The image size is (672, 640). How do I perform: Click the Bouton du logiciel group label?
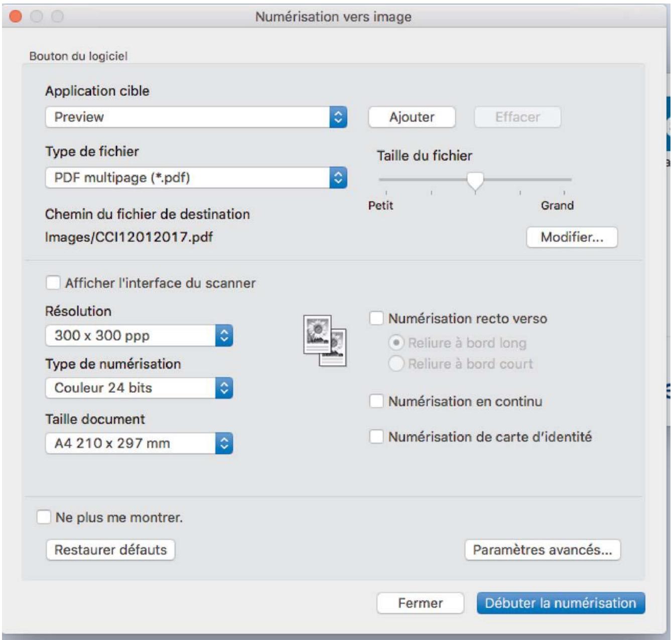78,56
